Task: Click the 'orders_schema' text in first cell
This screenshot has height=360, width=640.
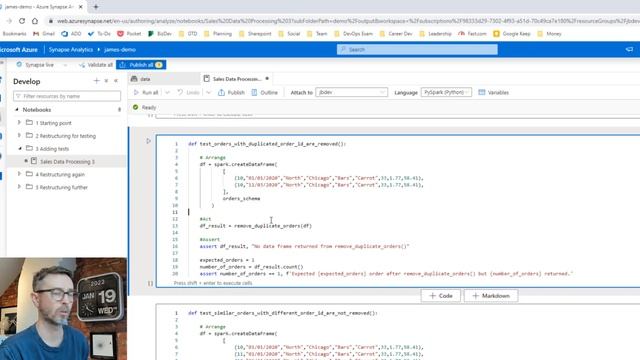Action: tap(241, 198)
